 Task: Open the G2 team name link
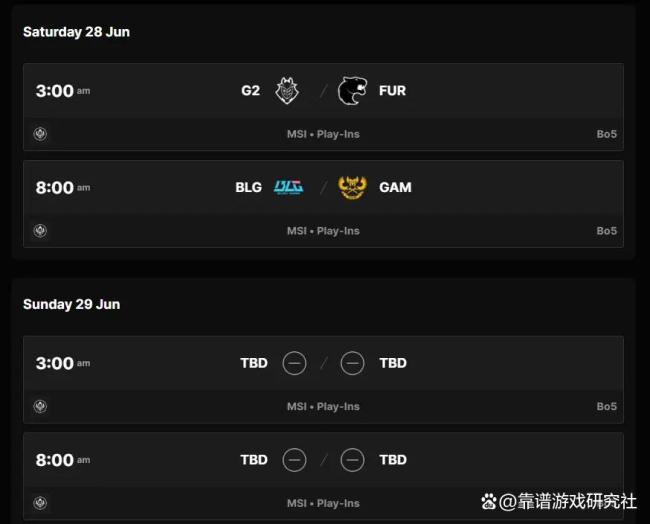pyautogui.click(x=250, y=90)
